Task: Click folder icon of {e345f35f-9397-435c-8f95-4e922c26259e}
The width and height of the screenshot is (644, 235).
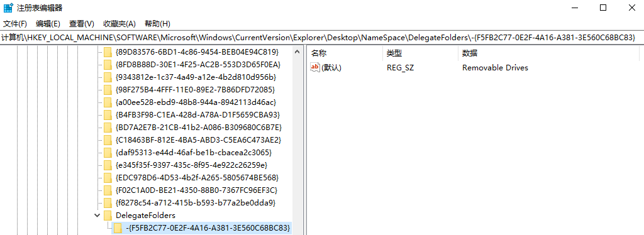Action: pyautogui.click(x=108, y=165)
